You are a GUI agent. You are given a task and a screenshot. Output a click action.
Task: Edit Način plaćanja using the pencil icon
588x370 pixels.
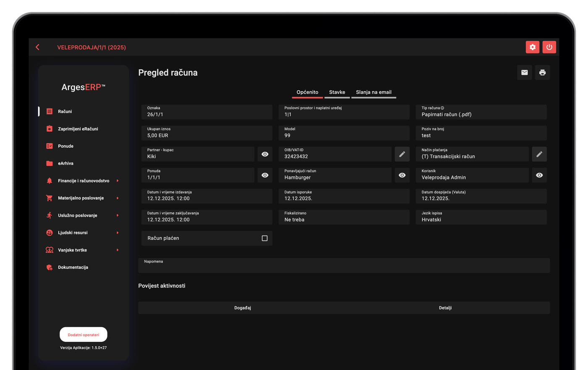539,154
